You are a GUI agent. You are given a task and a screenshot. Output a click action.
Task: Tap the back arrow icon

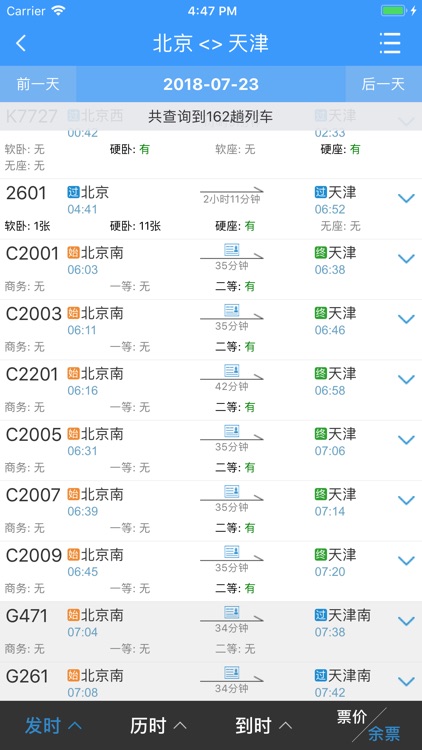click(x=21, y=43)
